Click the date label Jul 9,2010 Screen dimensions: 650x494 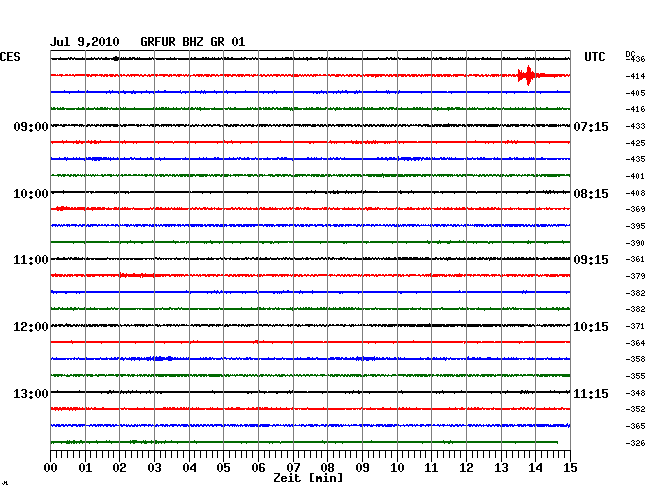tap(85, 42)
